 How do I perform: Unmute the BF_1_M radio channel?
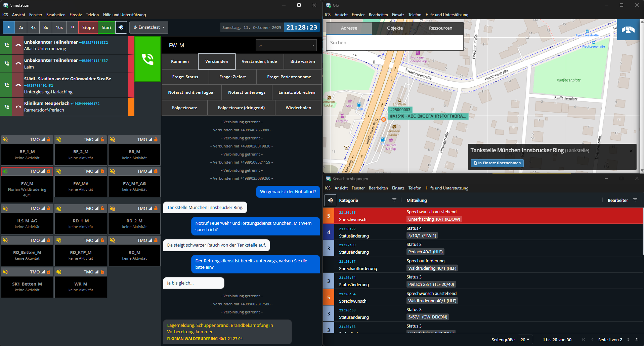pos(5,139)
